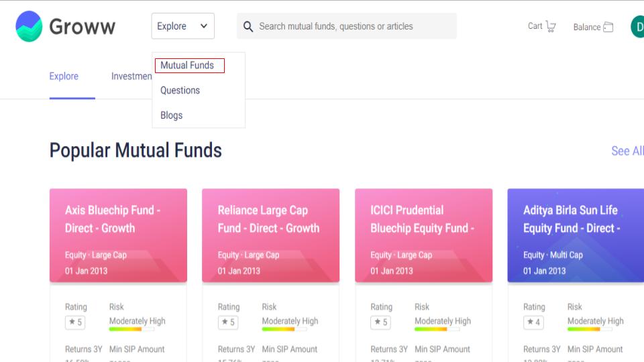Open the Explore dropdown
Viewport: 644px width, 362px height.
[x=182, y=26]
